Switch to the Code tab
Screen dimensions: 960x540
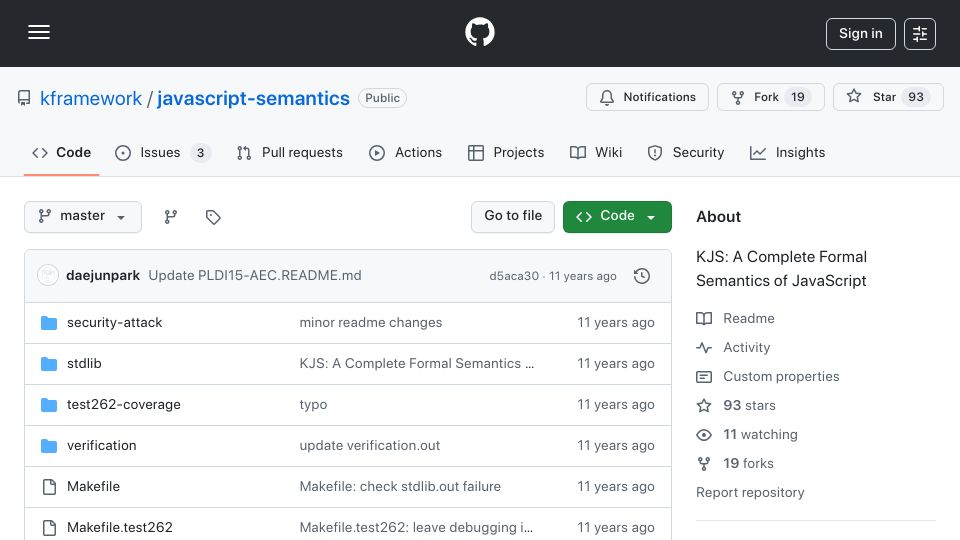tap(61, 152)
